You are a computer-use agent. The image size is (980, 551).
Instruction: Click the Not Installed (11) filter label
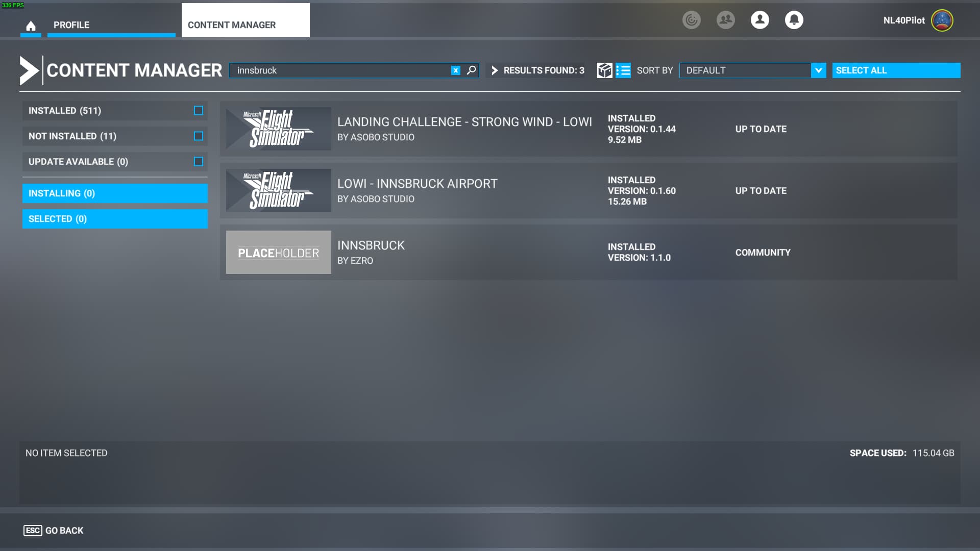pos(72,136)
